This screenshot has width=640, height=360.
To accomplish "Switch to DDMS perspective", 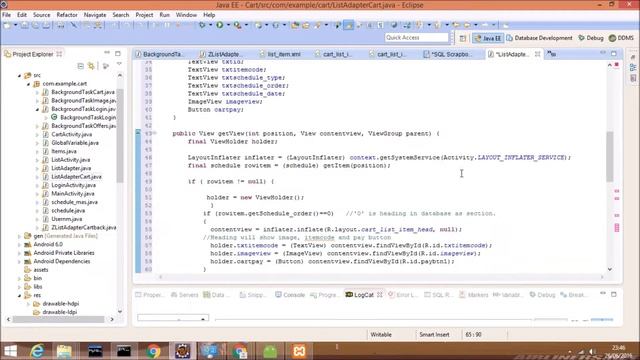I will [621, 38].
